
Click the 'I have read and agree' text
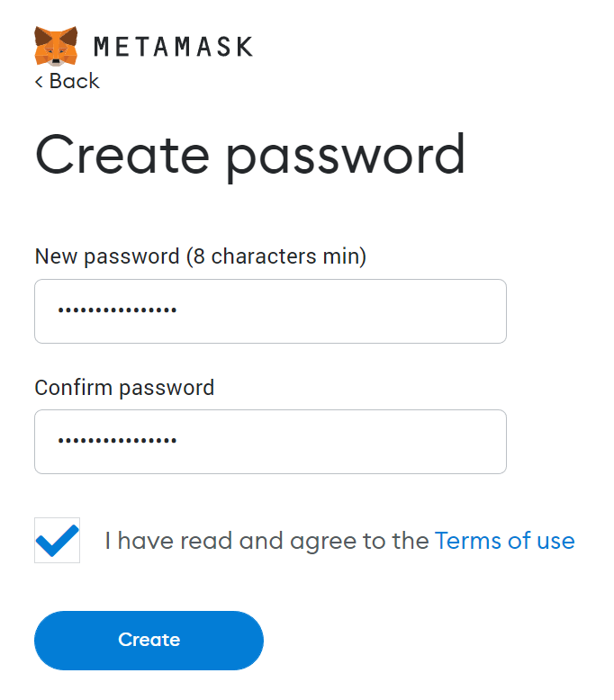coord(266,541)
